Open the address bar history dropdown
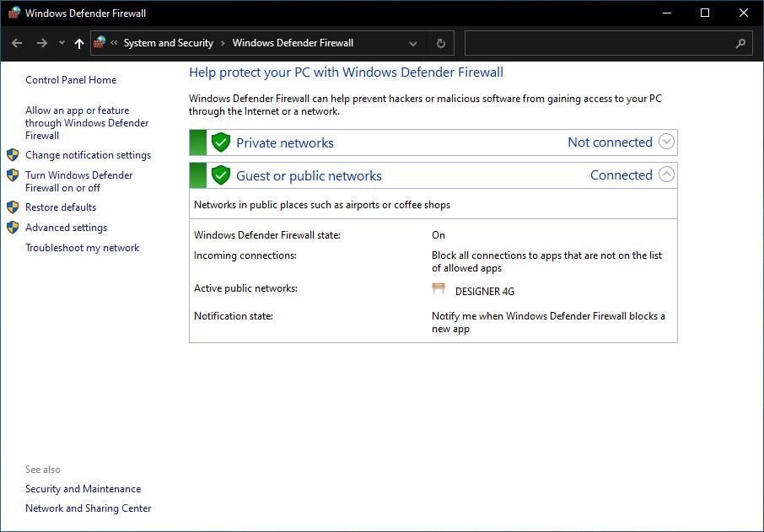Screen dimensions: 764x532 coord(413,43)
